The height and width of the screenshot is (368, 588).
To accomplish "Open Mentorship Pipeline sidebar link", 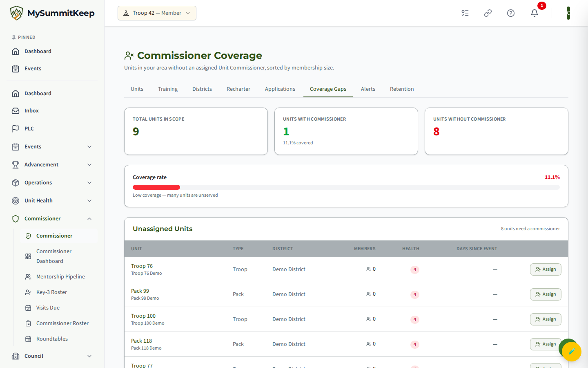I will point(58,277).
